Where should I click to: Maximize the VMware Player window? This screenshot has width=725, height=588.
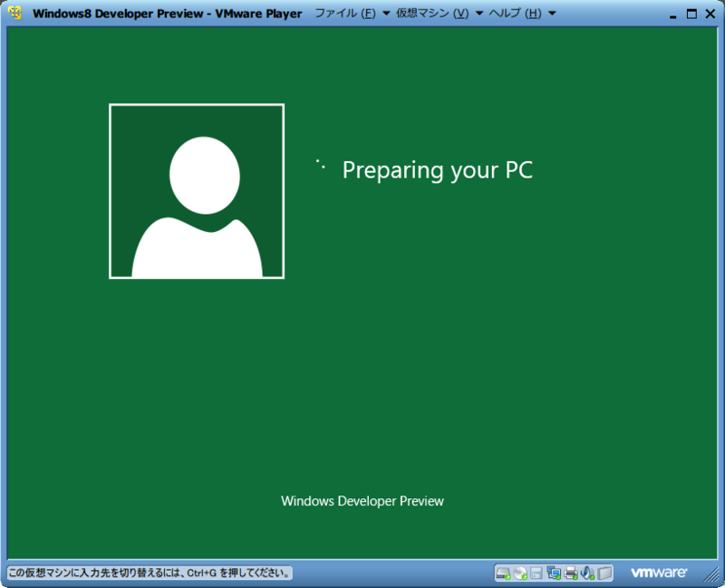coord(691,14)
